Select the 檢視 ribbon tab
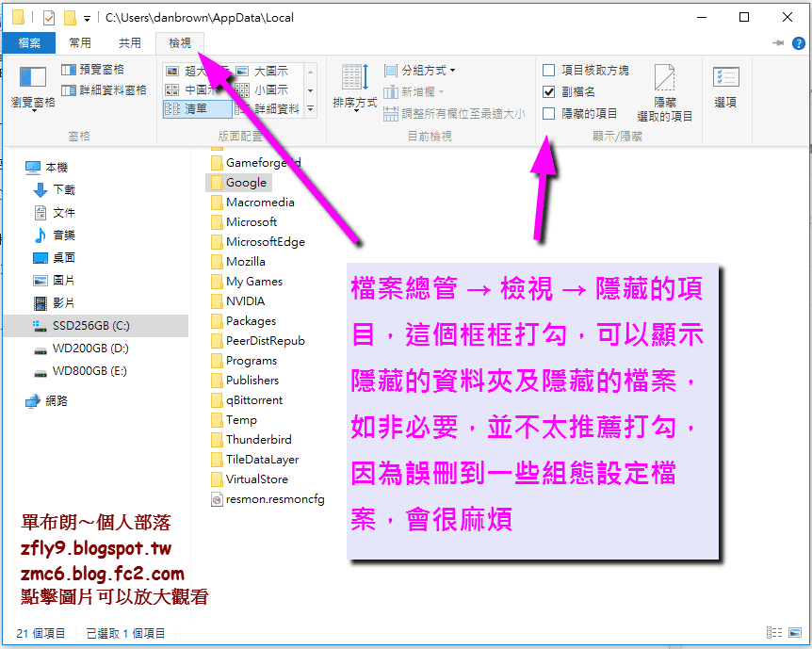 click(x=180, y=43)
